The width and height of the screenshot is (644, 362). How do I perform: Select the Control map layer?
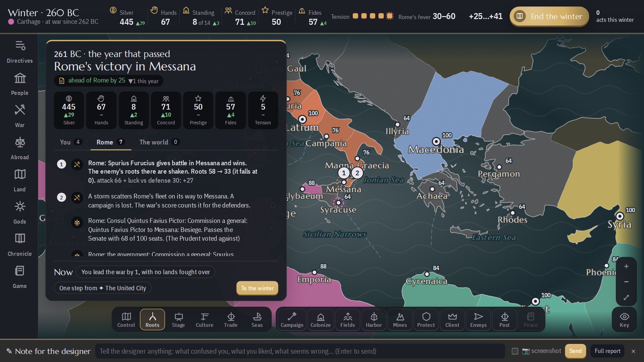click(126, 319)
